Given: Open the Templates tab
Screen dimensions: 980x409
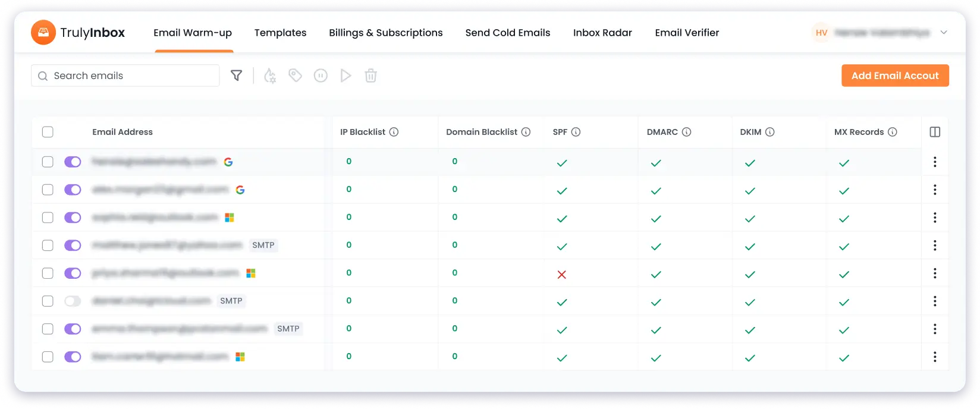Looking at the screenshot, I should (280, 33).
